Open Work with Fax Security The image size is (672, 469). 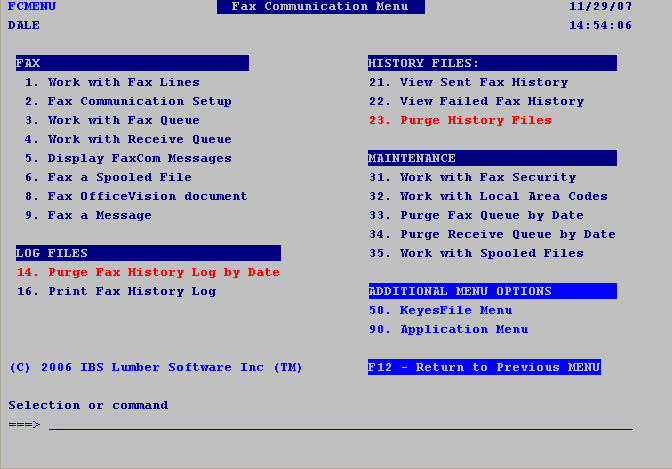tap(473, 177)
